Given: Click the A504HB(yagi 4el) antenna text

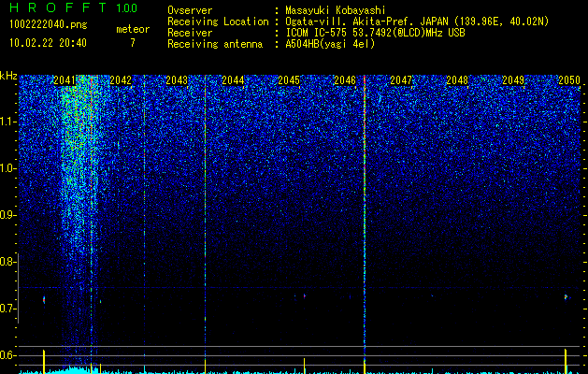Looking at the screenshot, I should (x=330, y=44).
